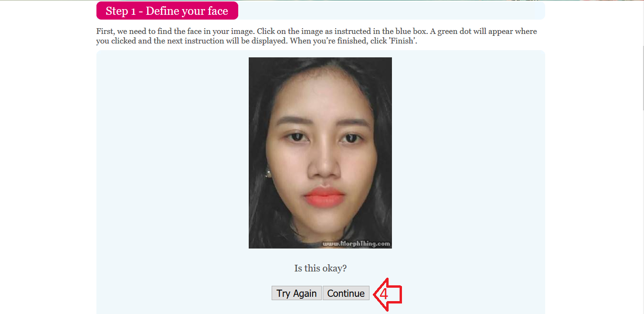Click the www.MorphThing.com watermark

point(356,243)
